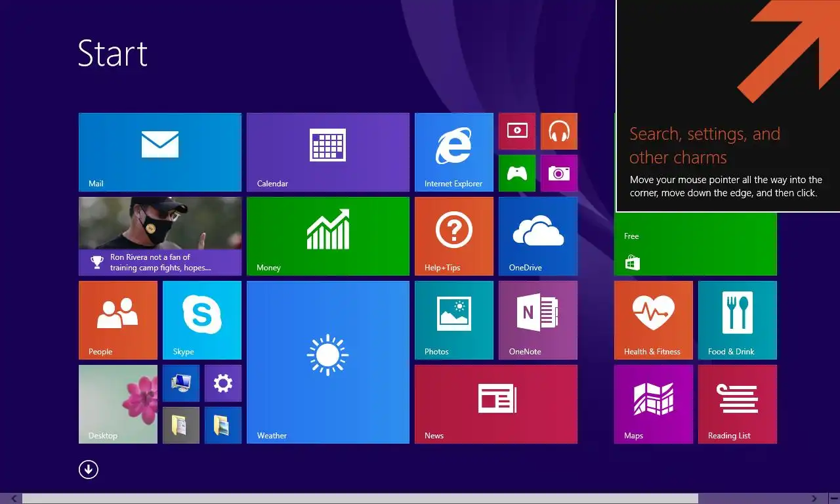The width and height of the screenshot is (840, 504).
Task: Open the Food & Drink tile
Action: click(x=738, y=320)
